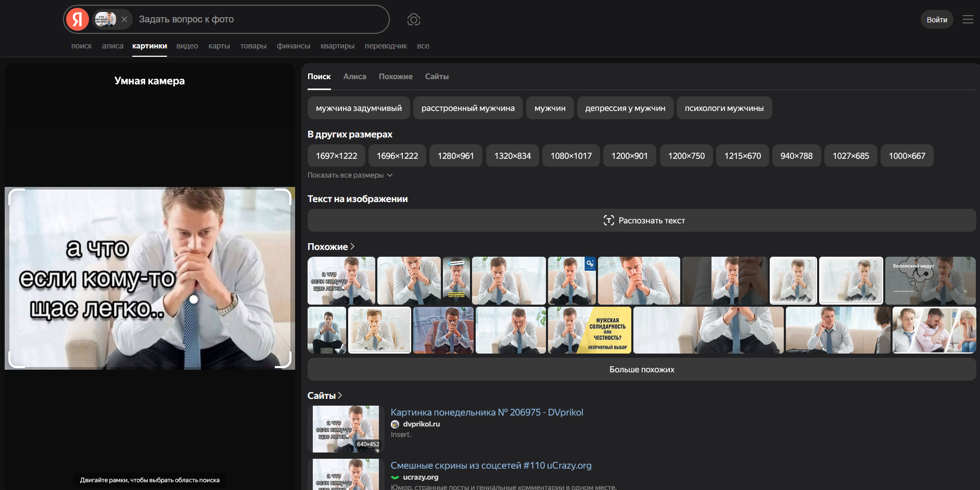This screenshot has height=490, width=980.
Task: Choose the 1697×1222 image size
Action: click(x=336, y=156)
